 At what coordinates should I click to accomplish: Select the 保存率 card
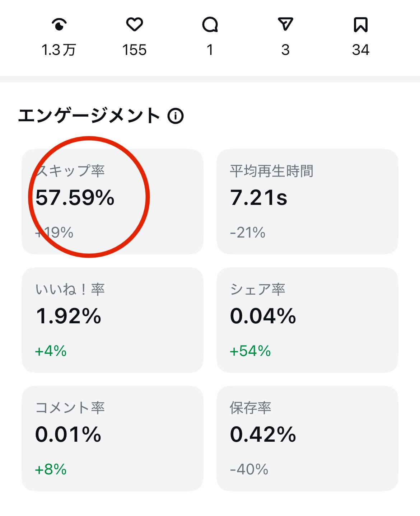point(307,438)
